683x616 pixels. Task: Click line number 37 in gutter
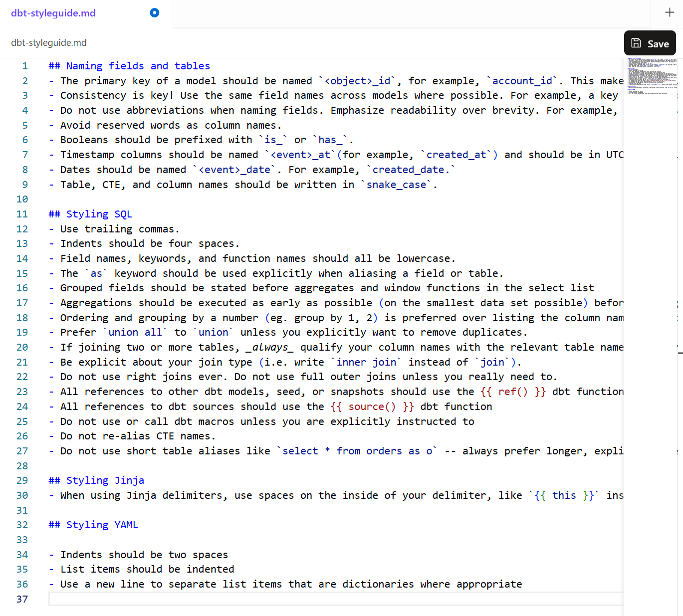(x=22, y=599)
